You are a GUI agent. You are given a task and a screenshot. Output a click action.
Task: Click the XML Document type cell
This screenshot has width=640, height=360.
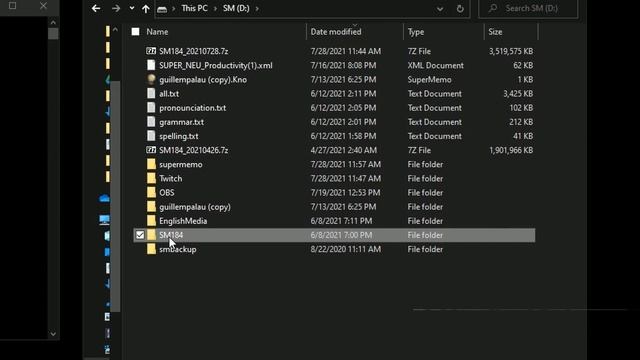(436, 65)
